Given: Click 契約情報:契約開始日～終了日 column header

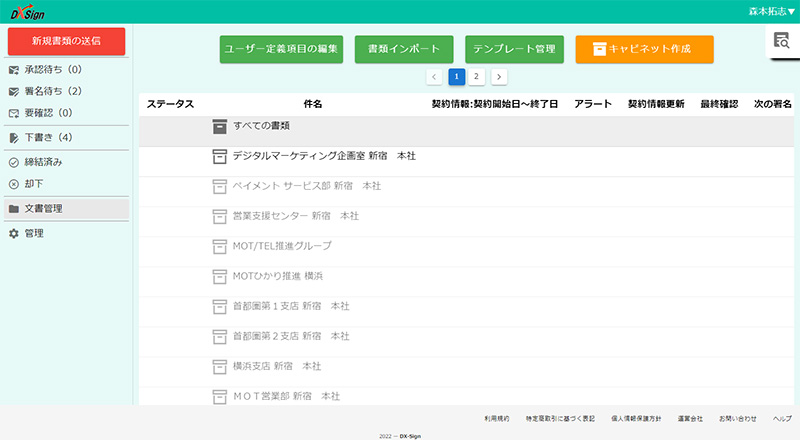Looking at the screenshot, I should coord(494,104).
